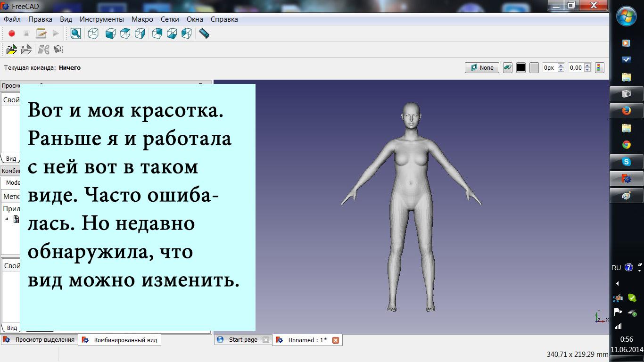The height and width of the screenshot is (362, 644).
Task: Select Вид tab just above Комби panel header
Action: [11, 159]
